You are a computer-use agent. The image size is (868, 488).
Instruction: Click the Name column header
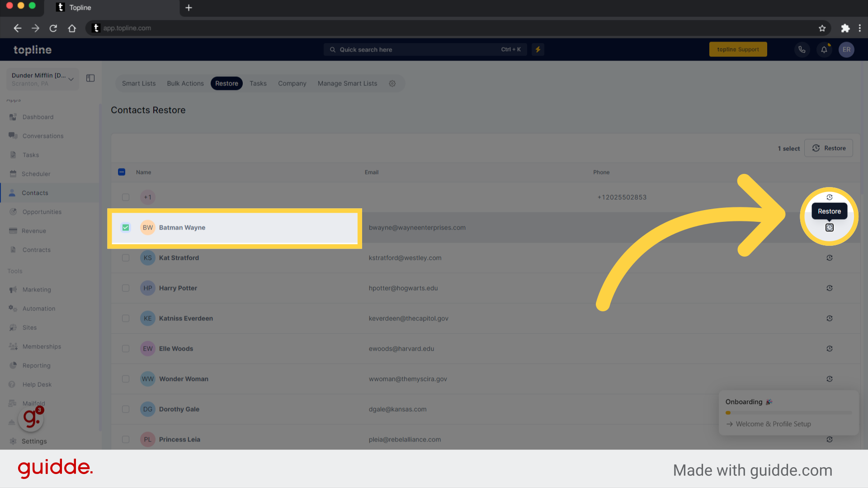tap(143, 173)
